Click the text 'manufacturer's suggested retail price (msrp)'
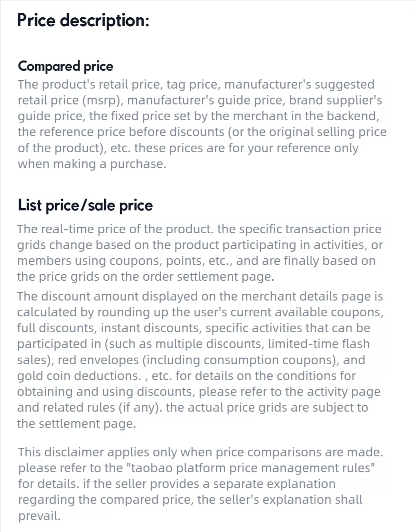Viewport: 414px width, 532px height. click(196, 92)
